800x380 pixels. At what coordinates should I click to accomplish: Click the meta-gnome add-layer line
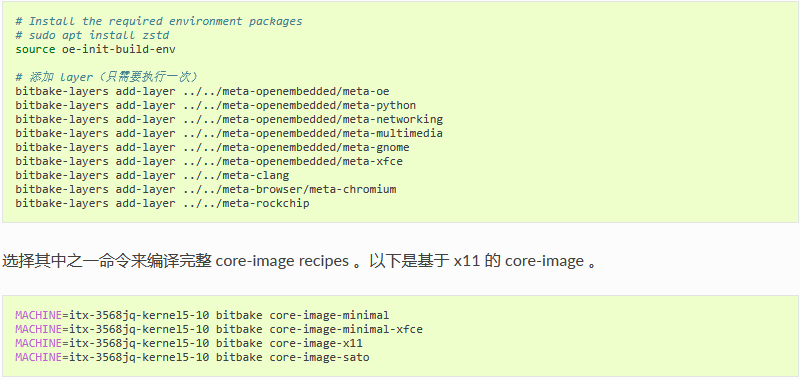pos(212,147)
